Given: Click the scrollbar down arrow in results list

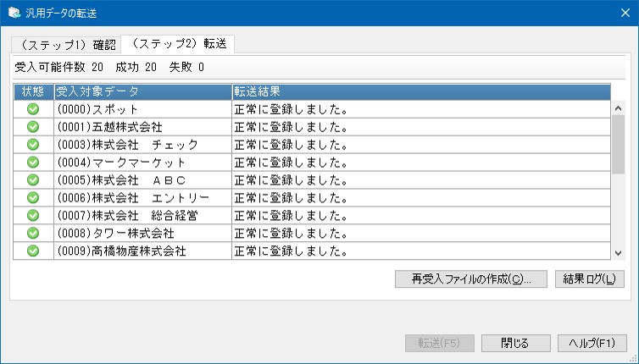Looking at the screenshot, I should click(x=618, y=252).
